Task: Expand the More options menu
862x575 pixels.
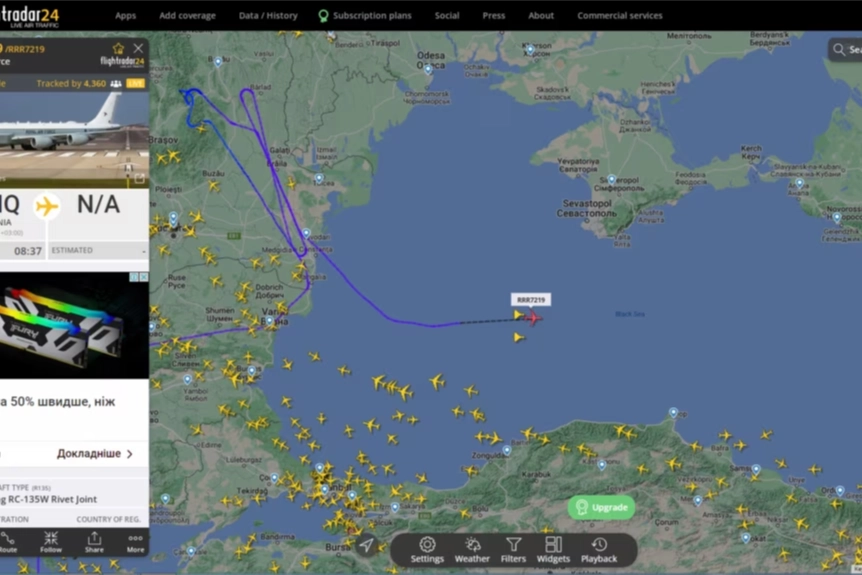Action: (x=135, y=542)
